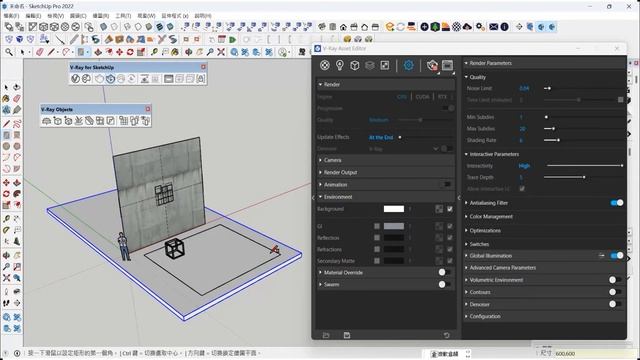Save render settings using the disk icon
Screen dimensions: 640x360
coord(347,335)
